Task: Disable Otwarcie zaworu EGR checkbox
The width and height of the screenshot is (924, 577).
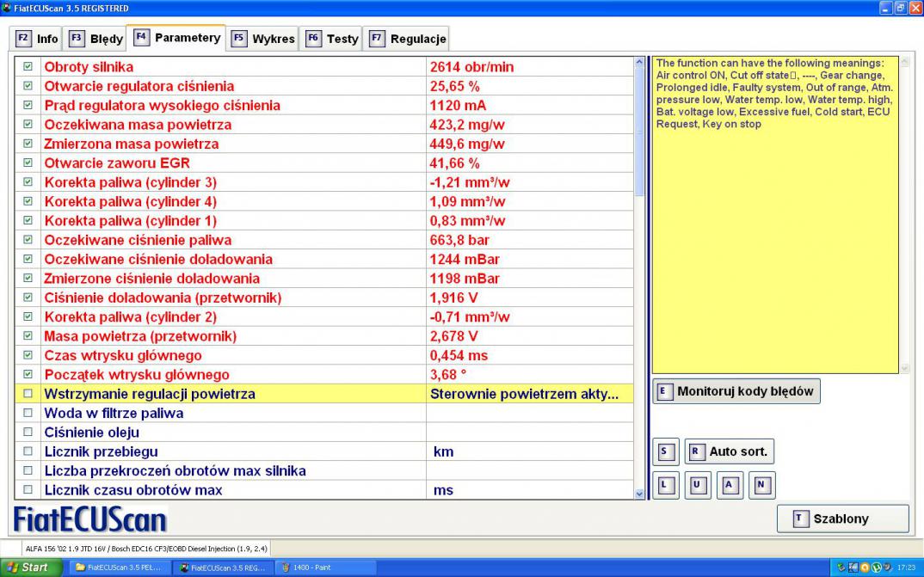Action: coord(28,163)
